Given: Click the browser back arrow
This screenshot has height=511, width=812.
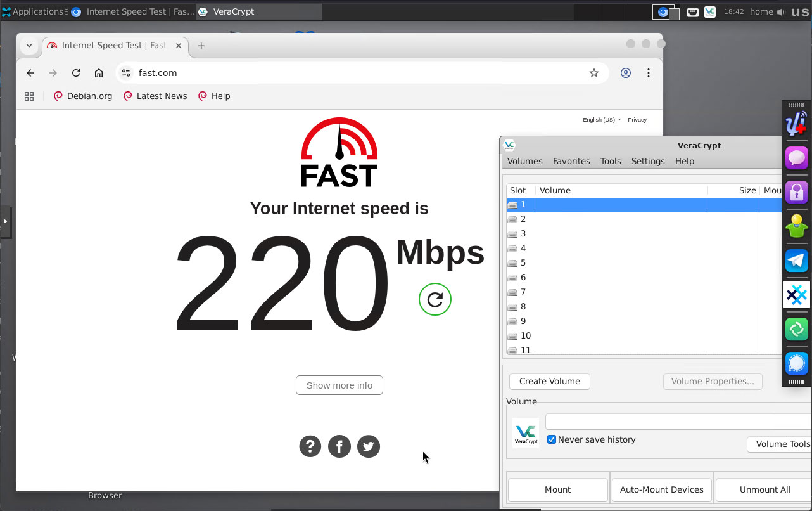Looking at the screenshot, I should (30, 73).
